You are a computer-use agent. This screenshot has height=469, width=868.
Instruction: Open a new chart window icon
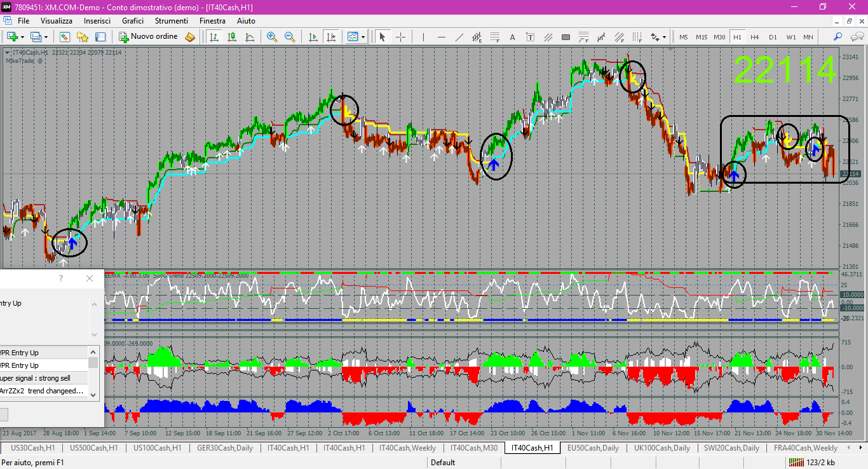(x=11, y=37)
